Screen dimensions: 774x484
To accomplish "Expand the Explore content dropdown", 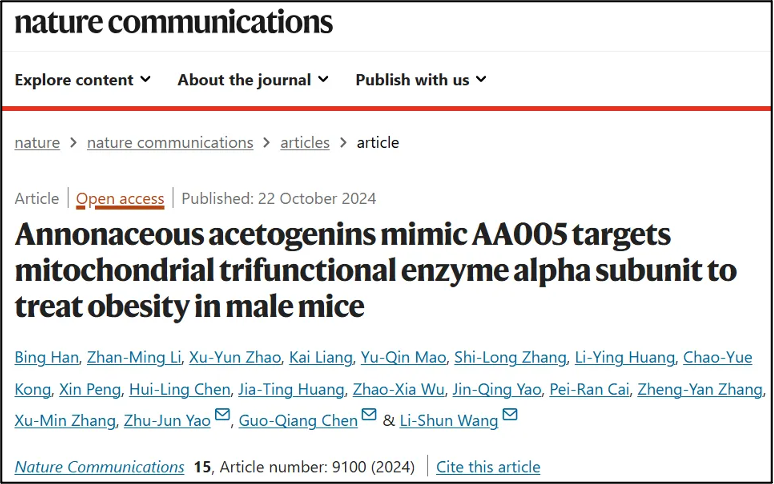I will coord(83,80).
